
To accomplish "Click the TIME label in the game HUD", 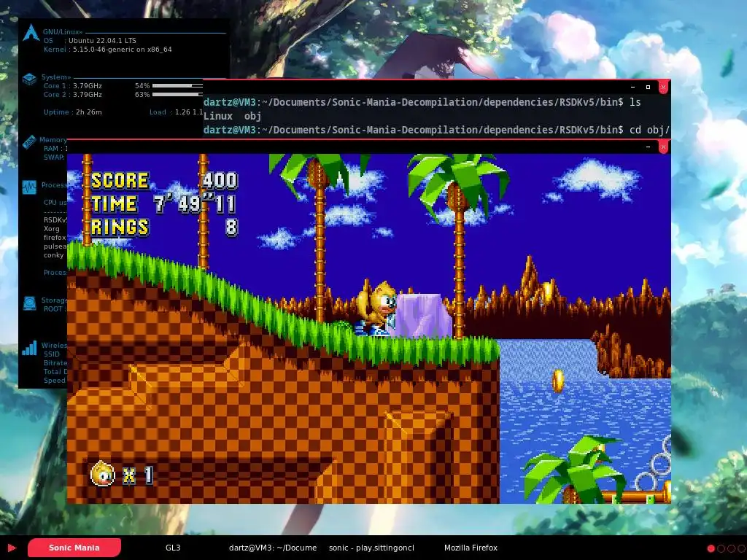I will [115, 204].
